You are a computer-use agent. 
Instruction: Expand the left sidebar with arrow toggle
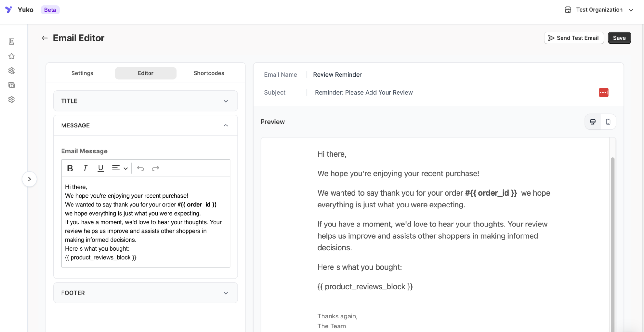(29, 179)
